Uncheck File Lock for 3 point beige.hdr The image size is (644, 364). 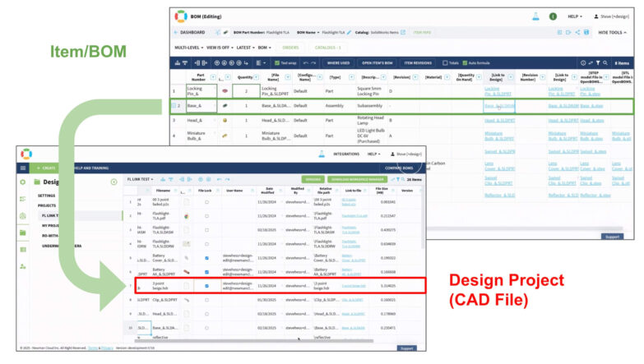206,286
